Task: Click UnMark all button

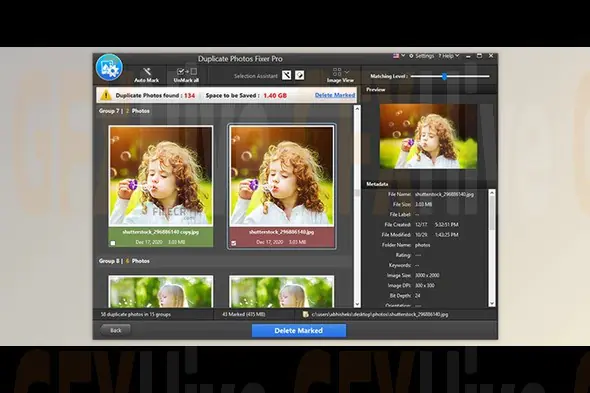Action: click(186, 75)
